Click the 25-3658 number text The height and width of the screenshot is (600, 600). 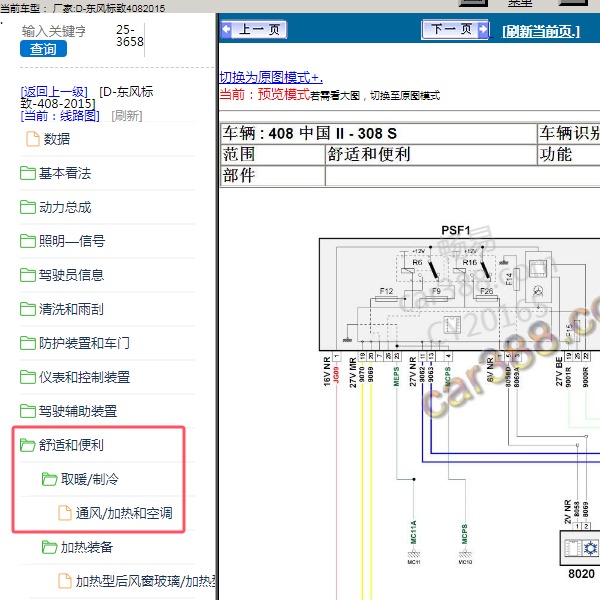pyautogui.click(x=130, y=36)
